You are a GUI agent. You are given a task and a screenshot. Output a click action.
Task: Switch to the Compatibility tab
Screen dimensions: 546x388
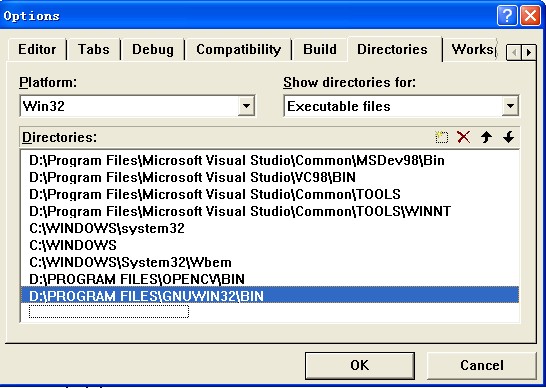(x=239, y=49)
